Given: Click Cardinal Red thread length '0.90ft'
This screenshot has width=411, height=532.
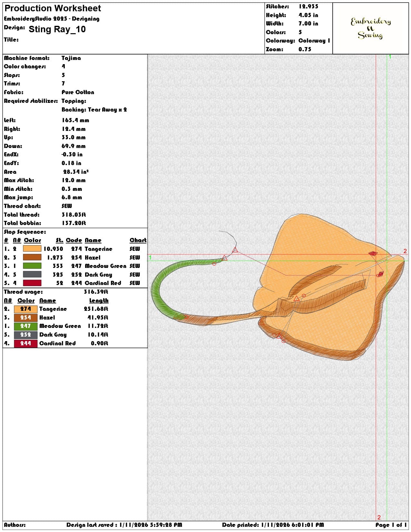Looking at the screenshot, I should 100,343.
